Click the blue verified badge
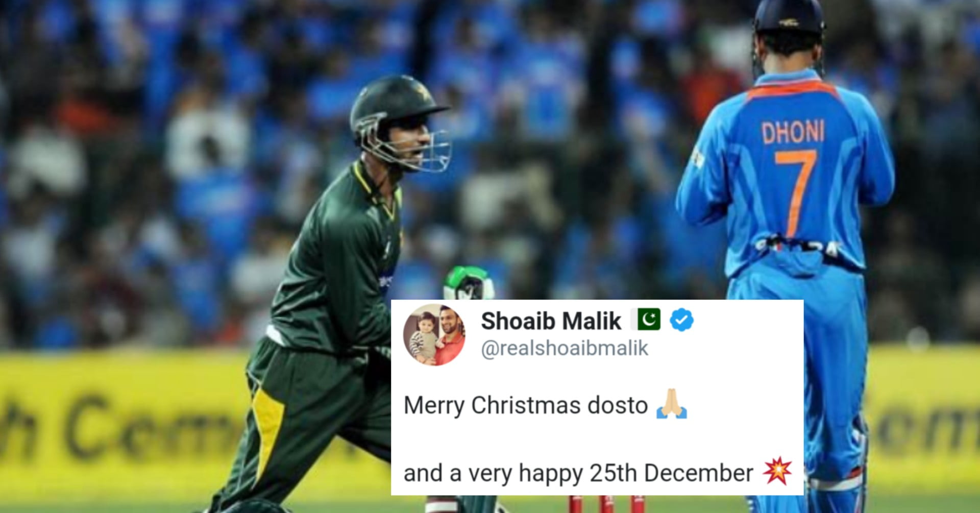This screenshot has height=513, width=980. (x=682, y=320)
